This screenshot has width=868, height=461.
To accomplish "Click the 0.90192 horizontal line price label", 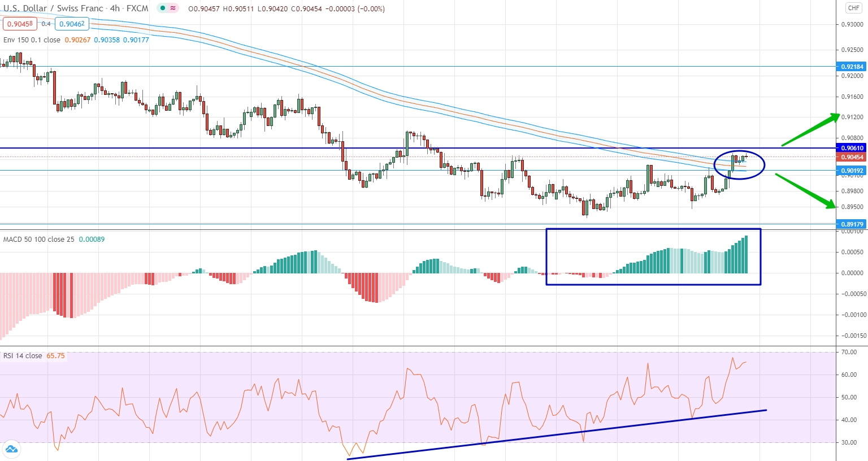I will coord(852,171).
